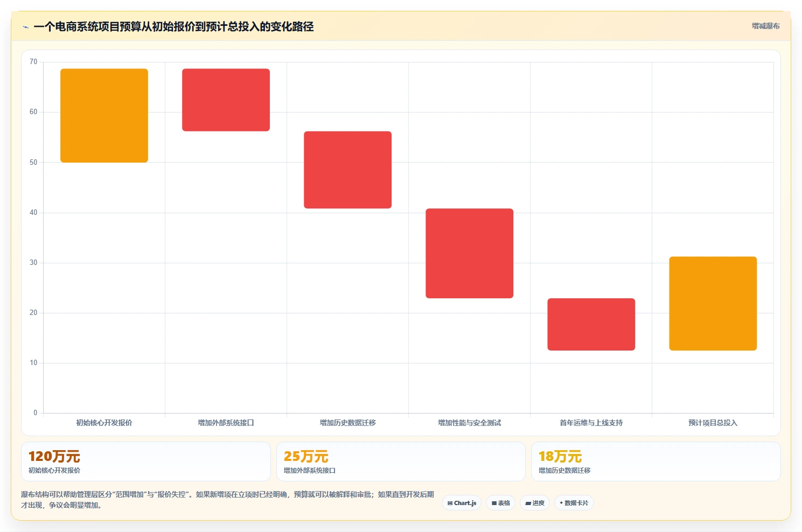
Task: Click the lightning icon beside the title
Action: click(x=25, y=27)
